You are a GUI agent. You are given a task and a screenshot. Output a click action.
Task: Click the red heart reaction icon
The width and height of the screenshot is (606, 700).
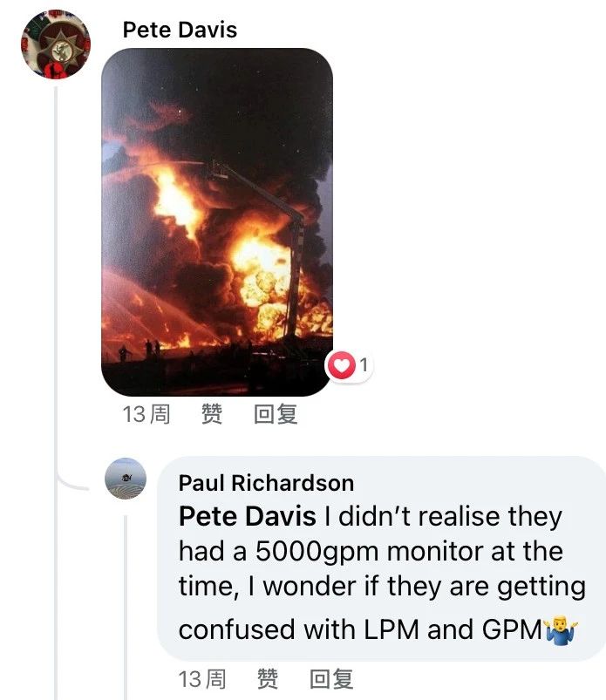[x=342, y=365]
